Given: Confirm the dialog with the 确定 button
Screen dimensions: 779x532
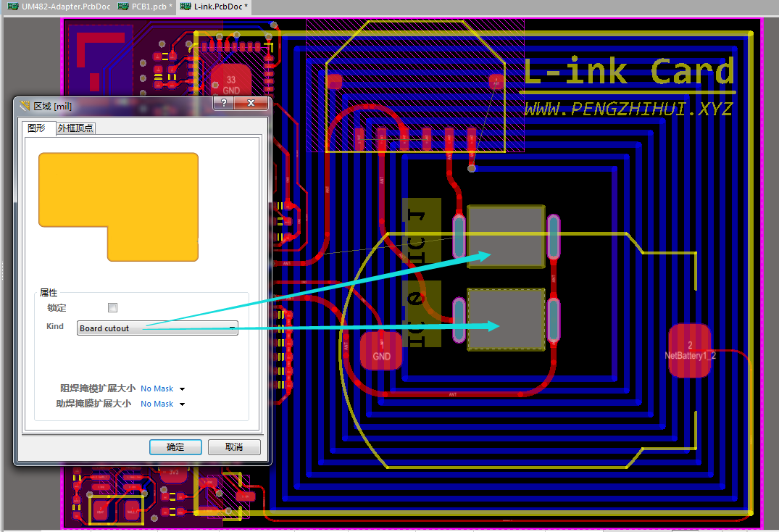Looking at the screenshot, I should [175, 447].
